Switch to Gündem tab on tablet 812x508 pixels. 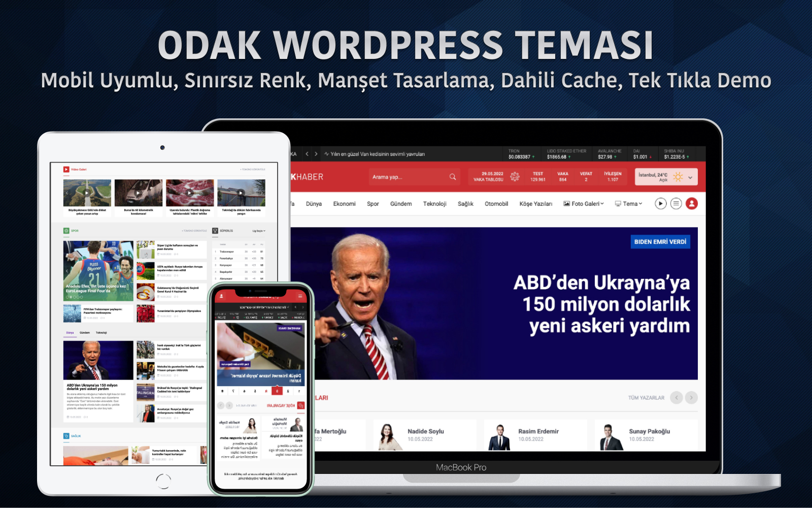tap(85, 333)
